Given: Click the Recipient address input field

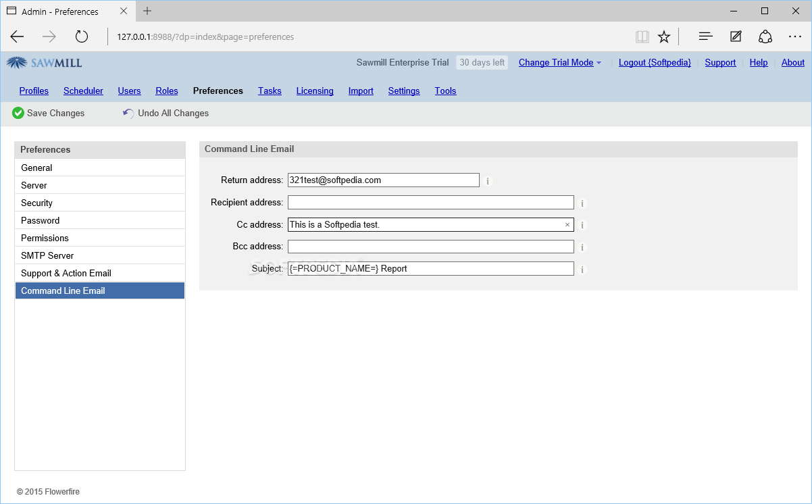Looking at the screenshot, I should tap(431, 203).
